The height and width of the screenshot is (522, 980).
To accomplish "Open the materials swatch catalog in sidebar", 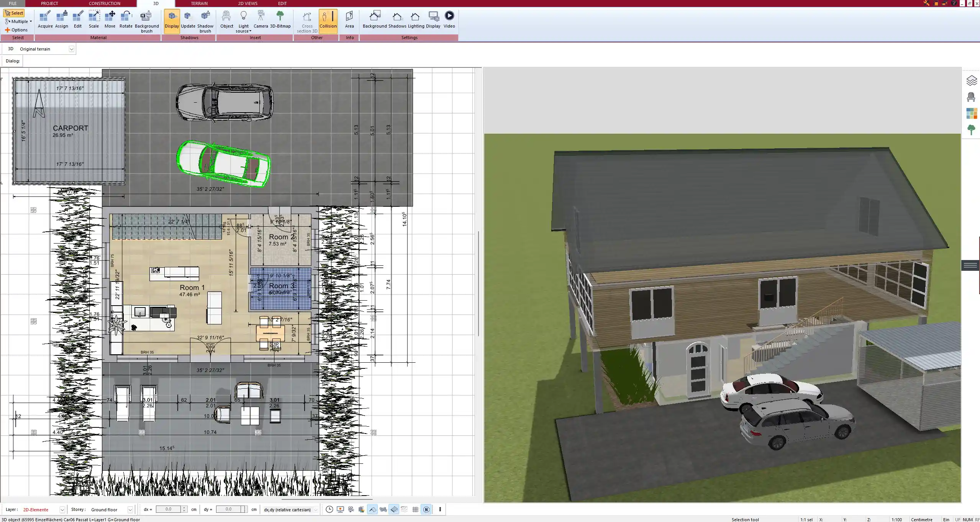I will (972, 113).
